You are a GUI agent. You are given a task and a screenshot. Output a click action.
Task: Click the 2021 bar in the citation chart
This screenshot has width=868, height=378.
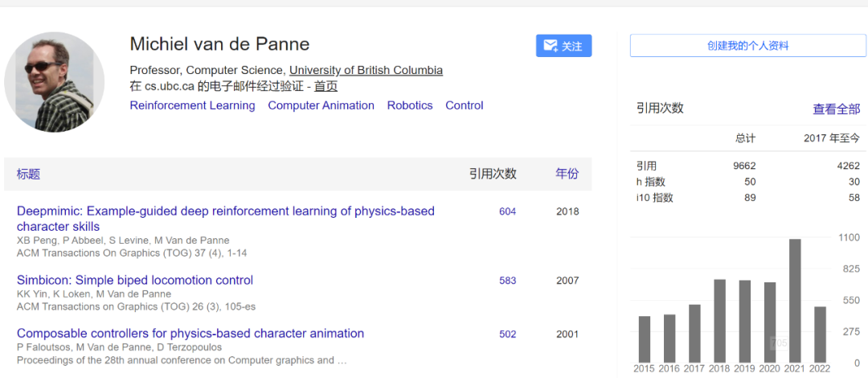click(795, 301)
